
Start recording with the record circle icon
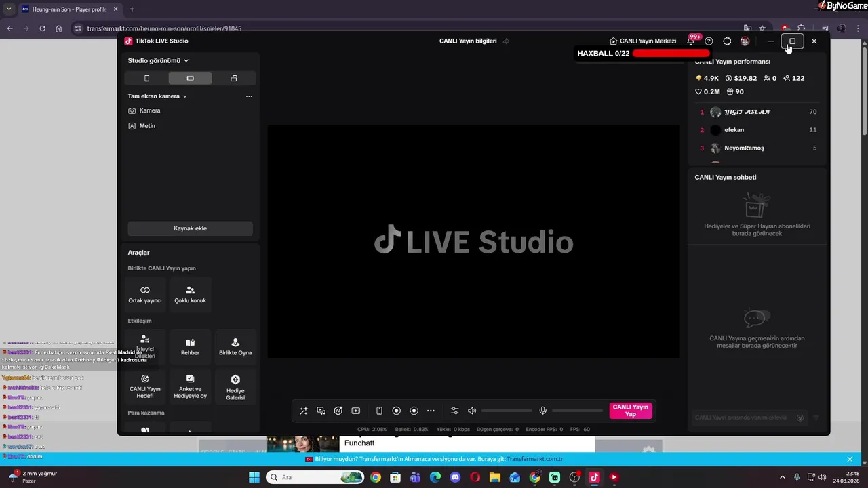point(397,411)
